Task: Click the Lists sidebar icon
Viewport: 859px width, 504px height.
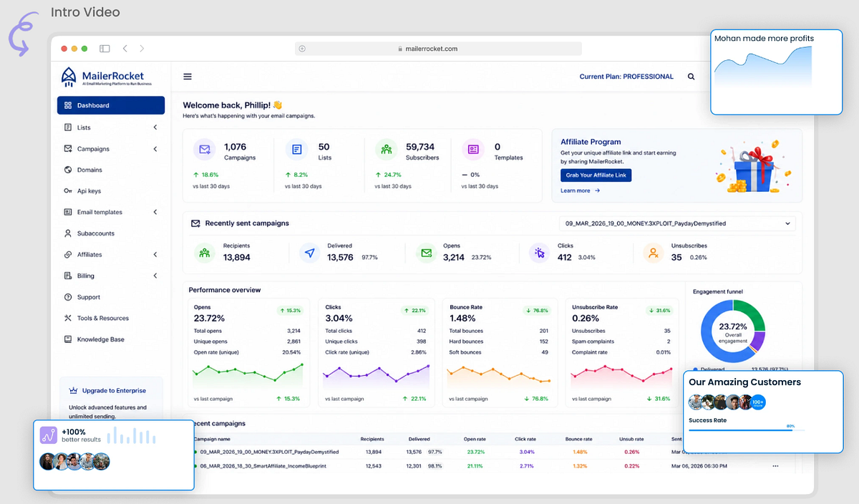Action: [x=67, y=127]
